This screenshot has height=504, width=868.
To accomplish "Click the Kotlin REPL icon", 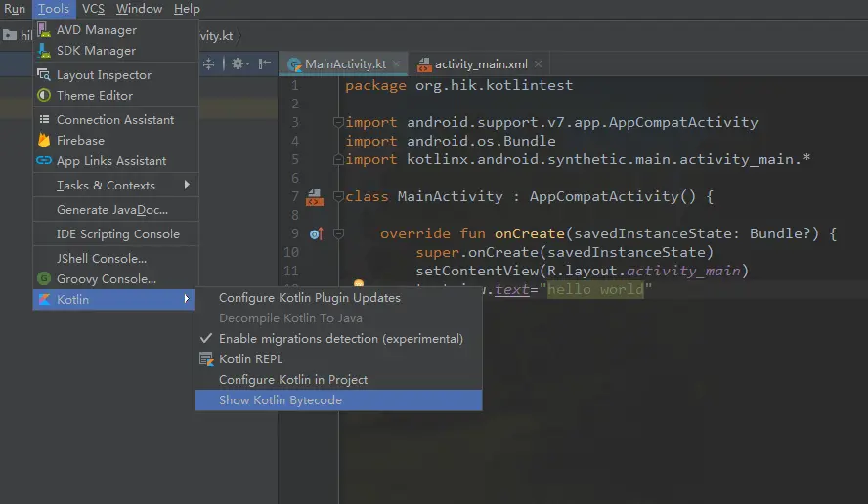I will pyautogui.click(x=206, y=359).
